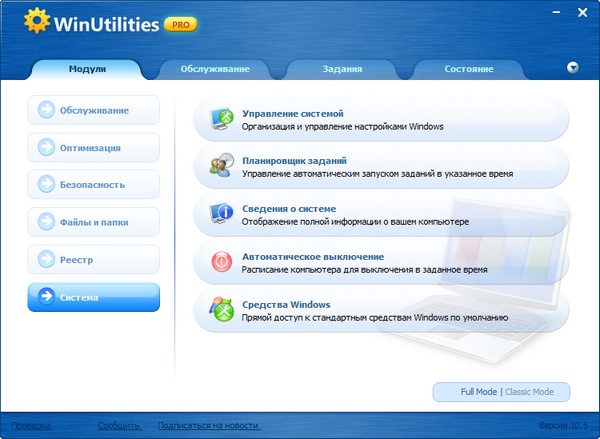Click the Сведения о системе info icon

221,213
